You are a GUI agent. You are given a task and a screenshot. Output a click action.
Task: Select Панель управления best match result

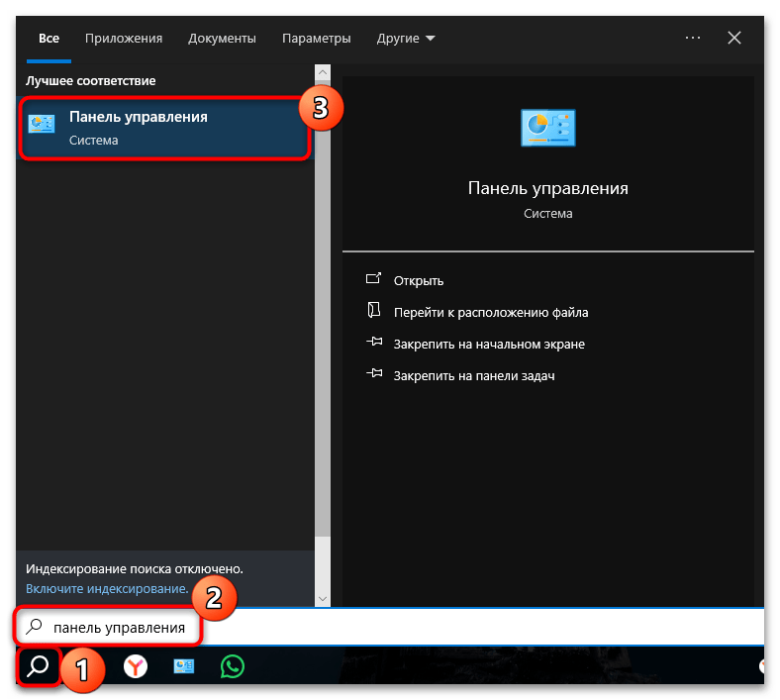(x=164, y=127)
